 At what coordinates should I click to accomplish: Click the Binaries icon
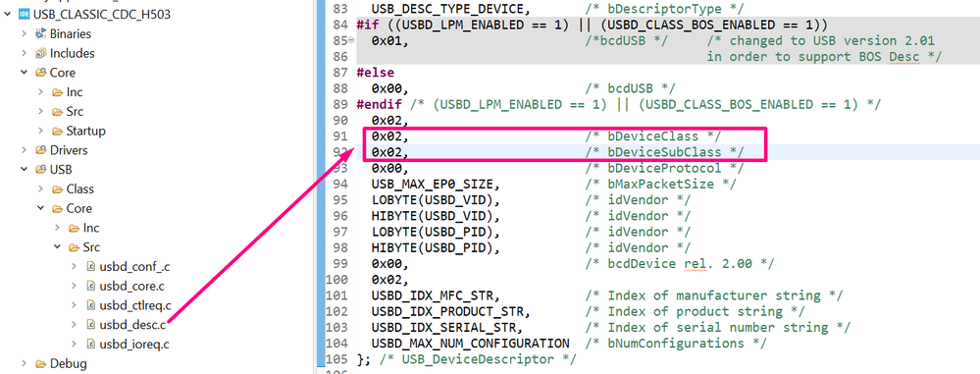click(40, 33)
